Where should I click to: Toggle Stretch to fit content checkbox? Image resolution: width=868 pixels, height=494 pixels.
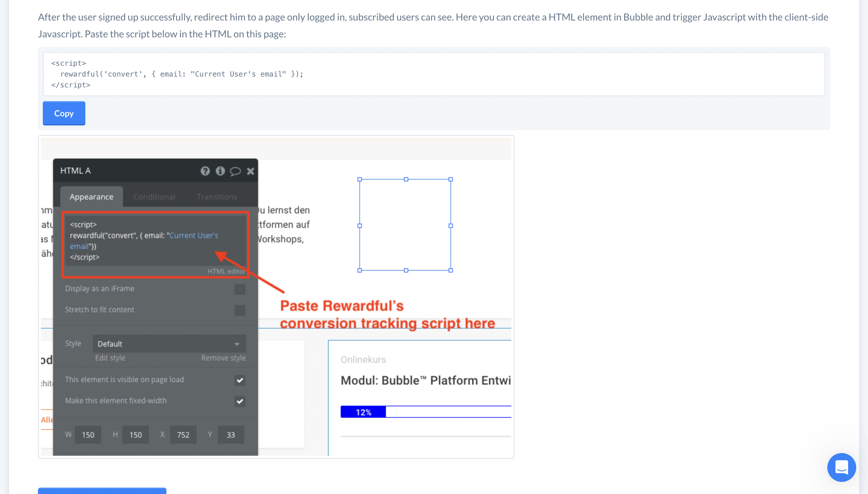pyautogui.click(x=240, y=310)
